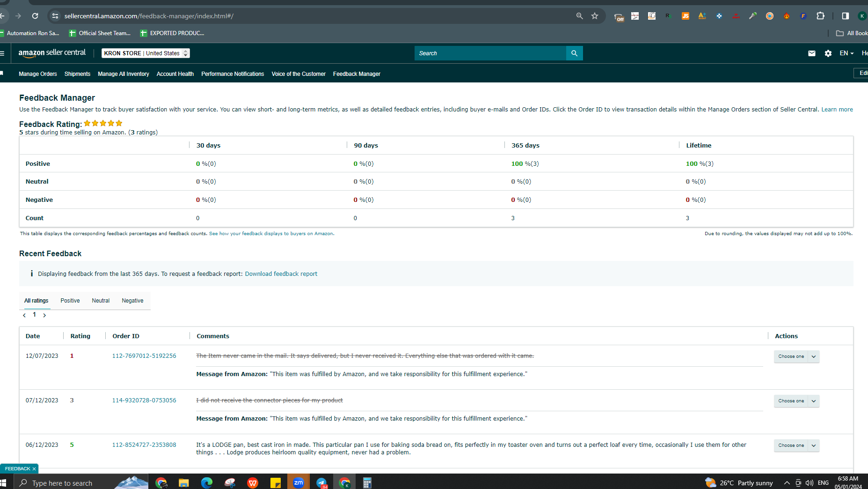Open order 114-9320728-0753056 link
Screen dimensions: 868x489
144,400
